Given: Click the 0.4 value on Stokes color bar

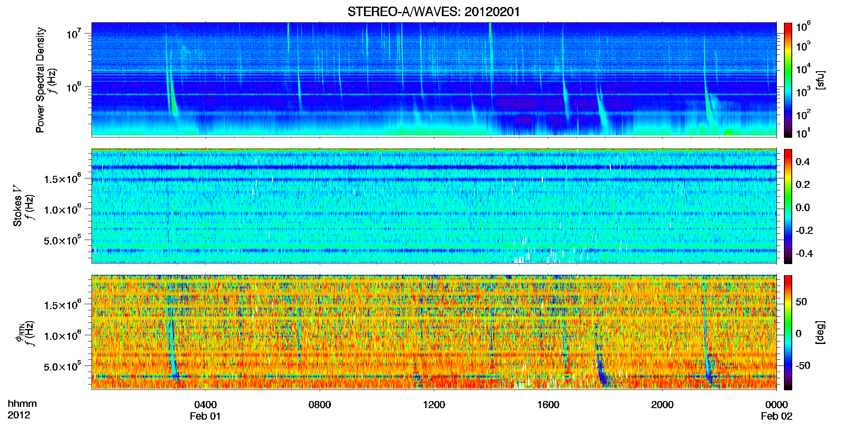Looking at the screenshot, I should click(803, 162).
